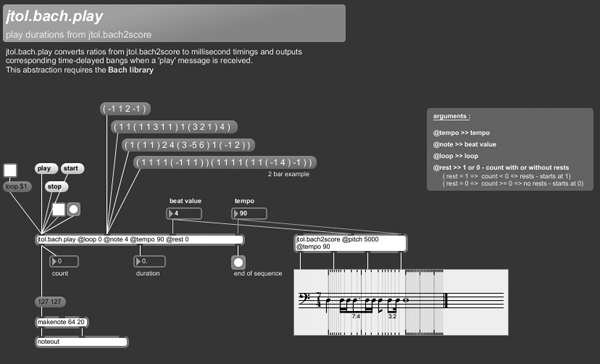Viewport: 600px width, 364px height.
Task: Toggle the checkbox above loop $1
Action: click(x=10, y=170)
